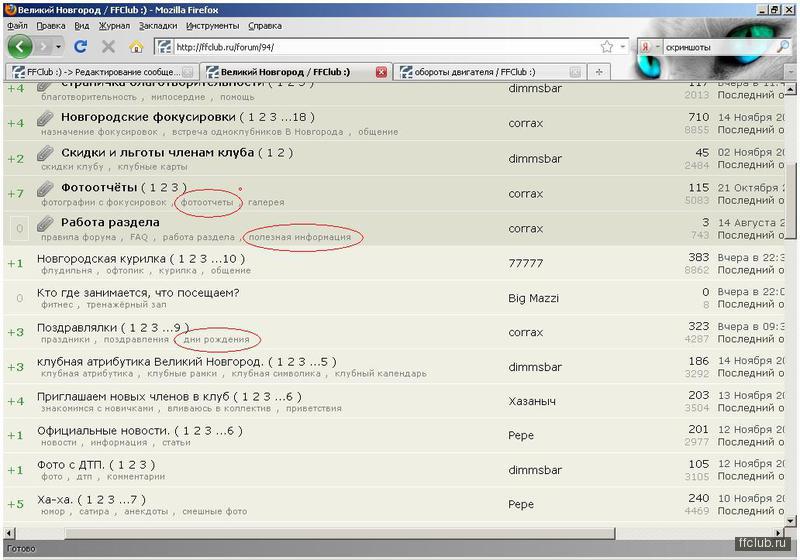Click the Stop loading X icon

[x=108, y=47]
